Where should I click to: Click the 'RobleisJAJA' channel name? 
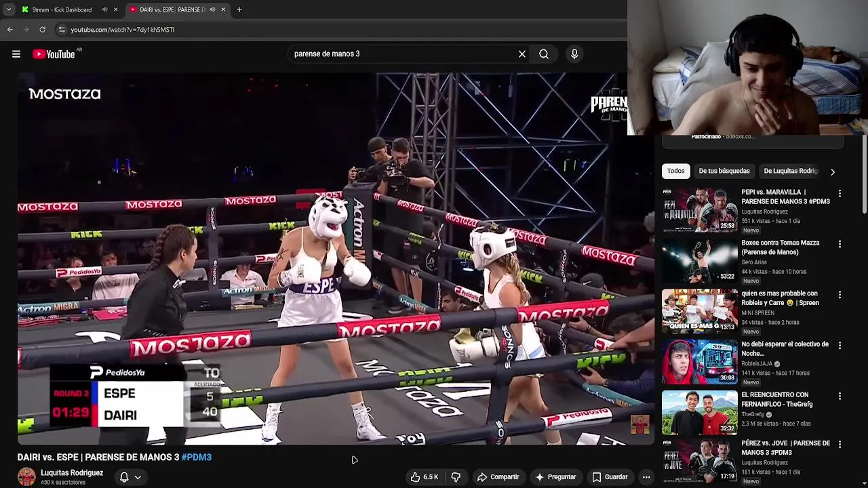pyautogui.click(x=757, y=364)
